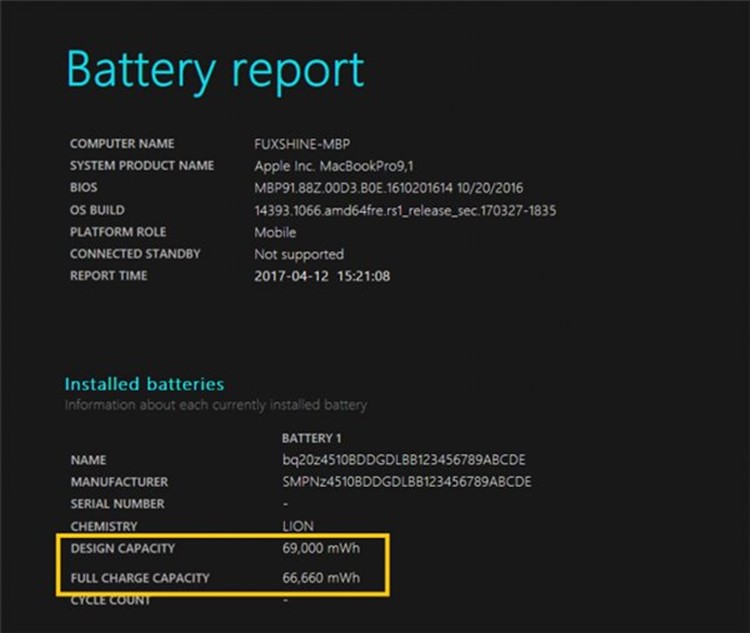
Task: Click the installed battery information subtitle text
Action: 215,405
